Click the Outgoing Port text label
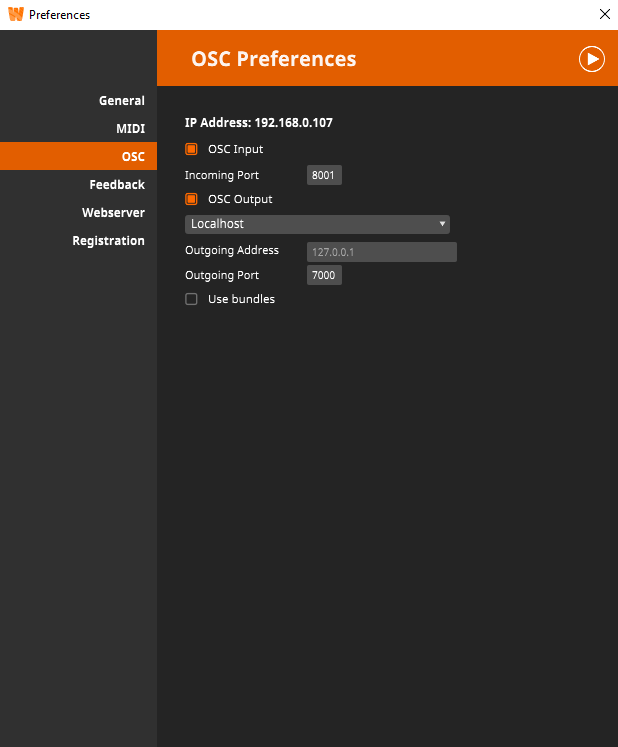Image resolution: width=618 pixels, height=747 pixels. 222,275
